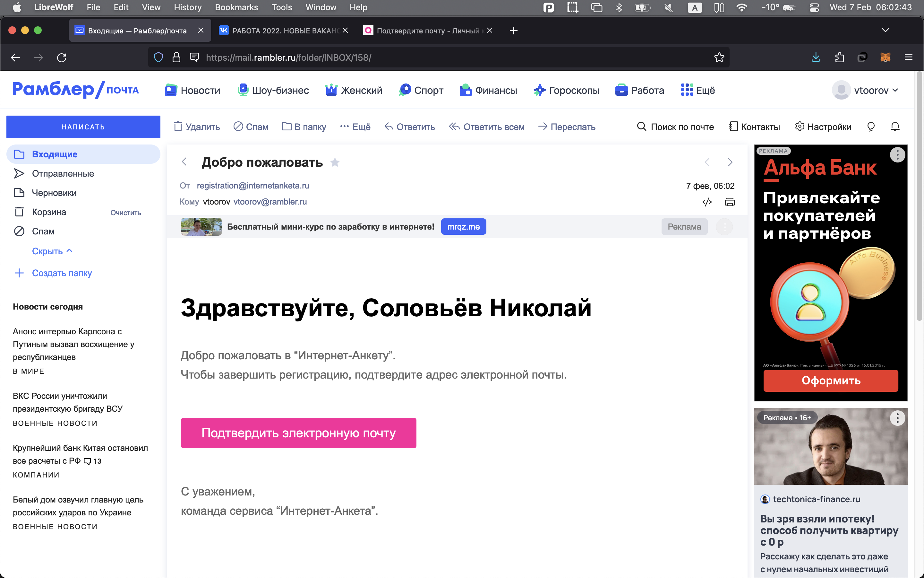View message source code icon
The height and width of the screenshot is (578, 924).
707,202
